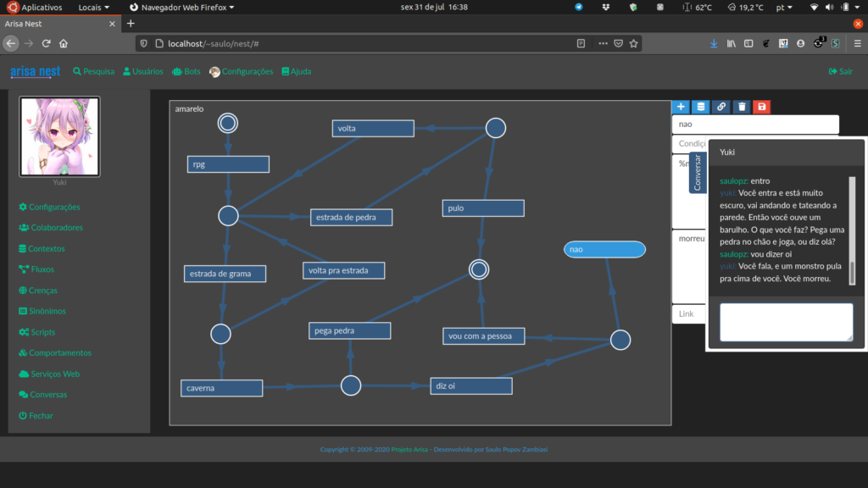
Task: Open Firefox downloads arrow icon
Action: click(713, 43)
